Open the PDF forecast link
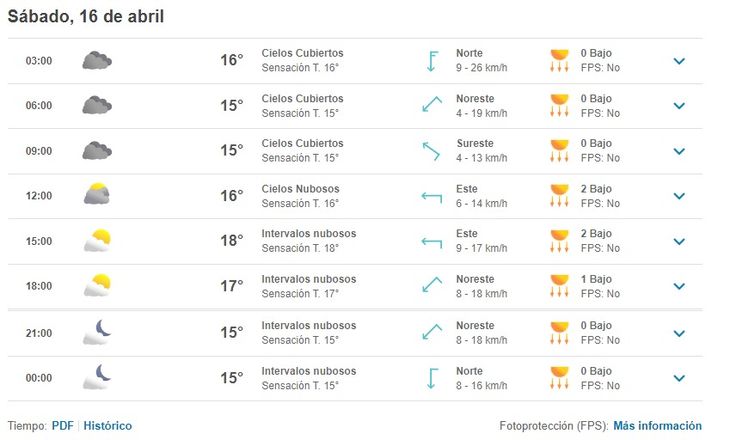This screenshot has width=730, height=440. 62,426
